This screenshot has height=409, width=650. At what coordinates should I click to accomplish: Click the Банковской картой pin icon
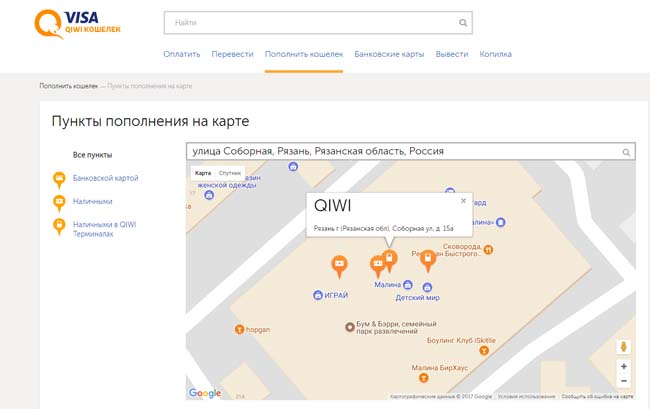tap(59, 180)
